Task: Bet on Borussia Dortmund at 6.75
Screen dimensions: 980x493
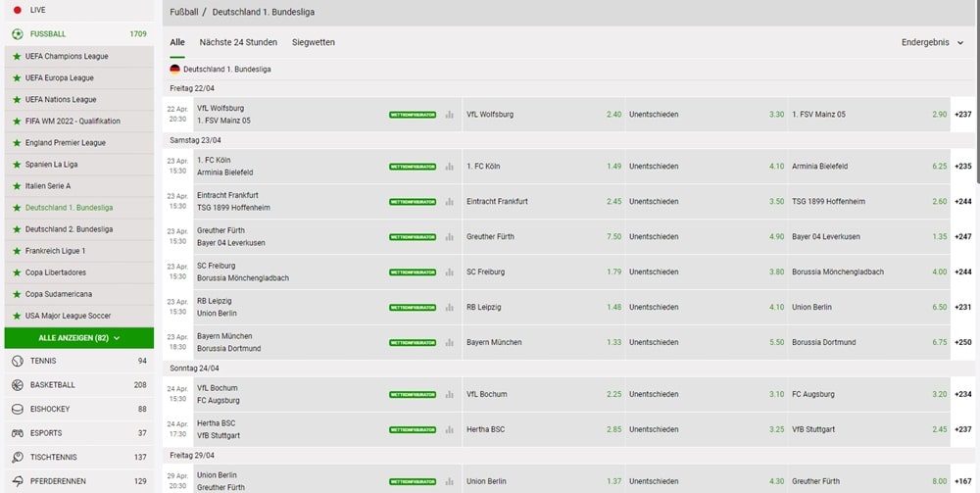Action: click(868, 342)
